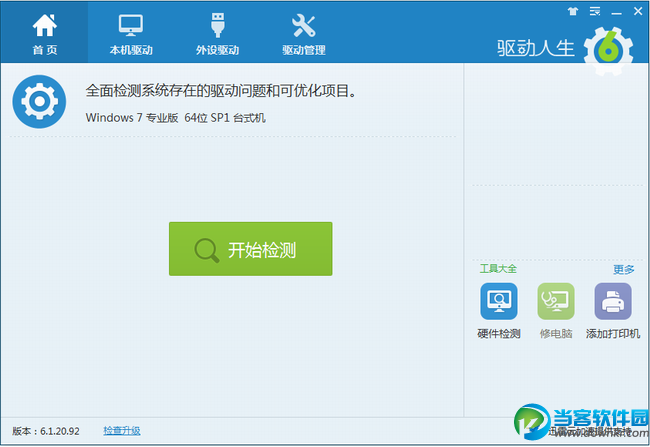This screenshot has height=447, width=650.
Task: Click the blue gear detection icon
Action: [x=39, y=101]
